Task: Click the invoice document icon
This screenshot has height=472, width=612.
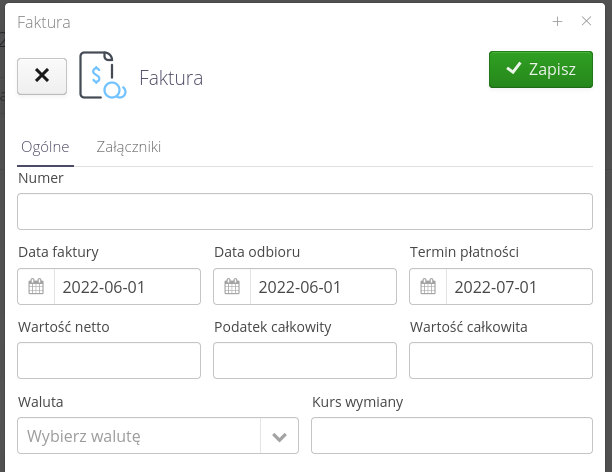Action: pyautogui.click(x=102, y=75)
